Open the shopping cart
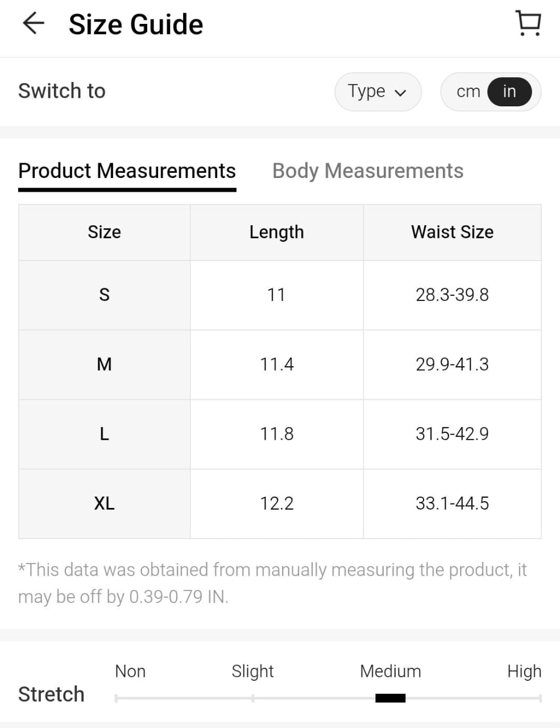Image resolution: width=560 pixels, height=728 pixels. point(528,24)
